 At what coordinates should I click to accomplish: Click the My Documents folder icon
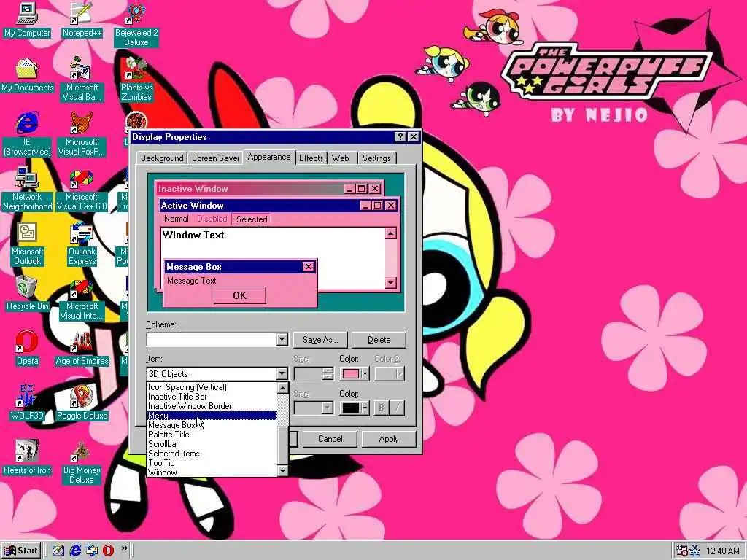click(27, 75)
